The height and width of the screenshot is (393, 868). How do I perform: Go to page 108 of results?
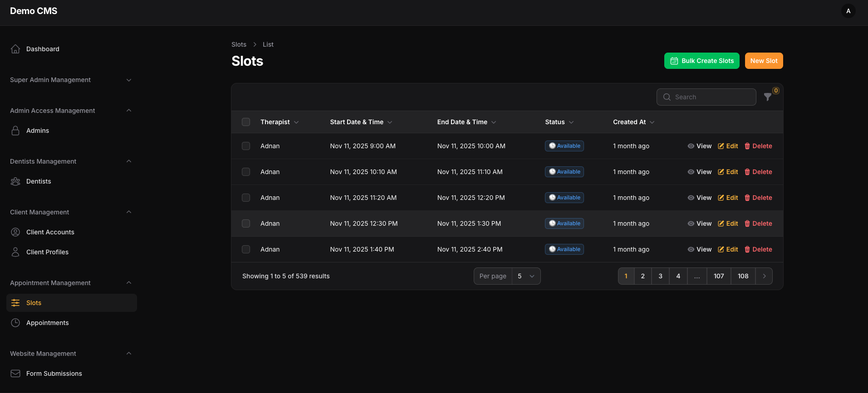coord(743,276)
